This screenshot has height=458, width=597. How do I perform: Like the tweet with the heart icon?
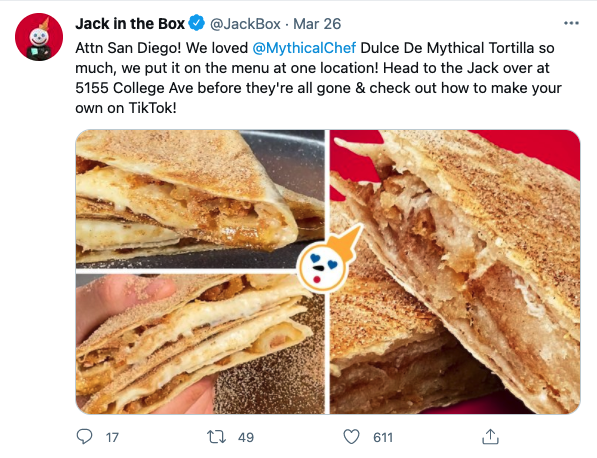pyautogui.click(x=351, y=437)
